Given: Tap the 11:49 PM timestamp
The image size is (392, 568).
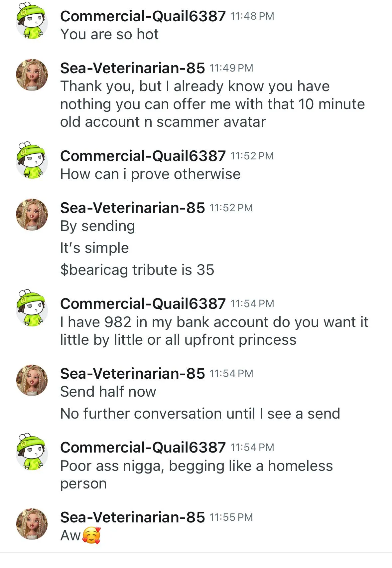Looking at the screenshot, I should pyautogui.click(x=231, y=68).
